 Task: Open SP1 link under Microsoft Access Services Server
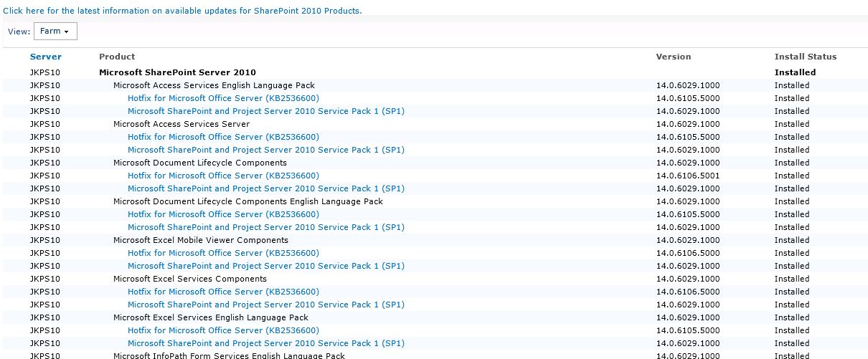coord(266,150)
